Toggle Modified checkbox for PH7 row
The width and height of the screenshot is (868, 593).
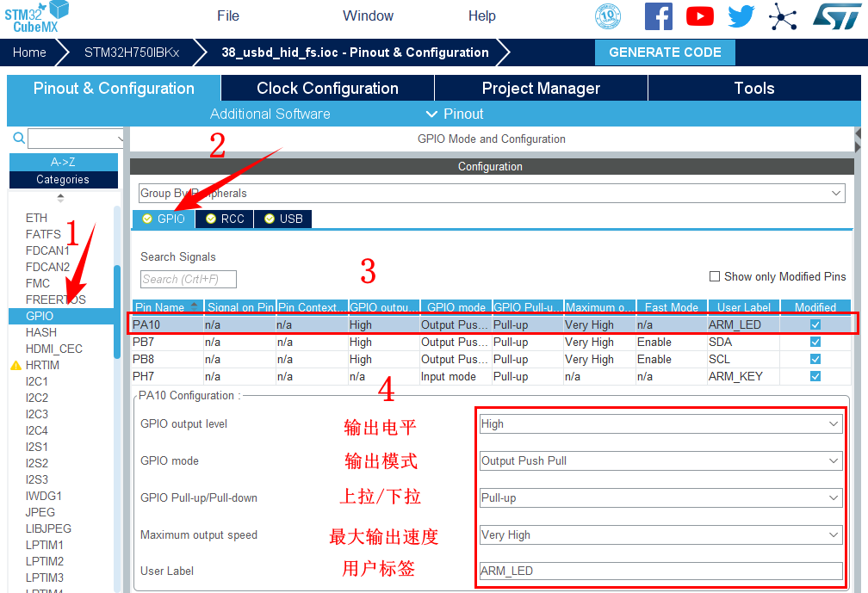815,376
